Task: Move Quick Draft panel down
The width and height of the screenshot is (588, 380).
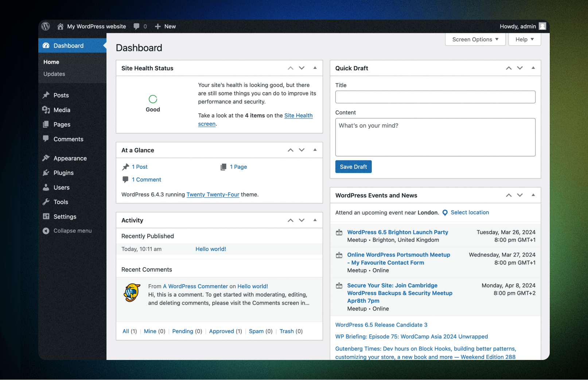Action: [x=520, y=68]
